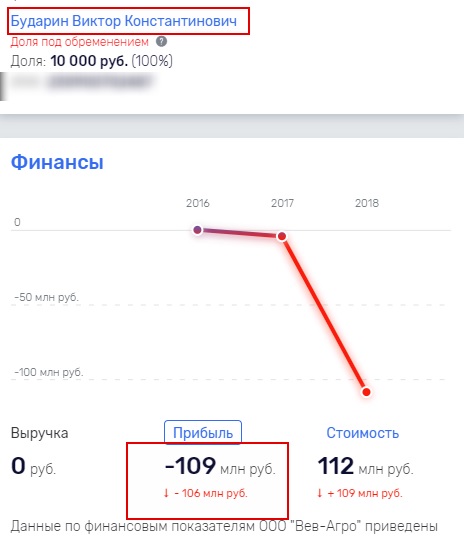Screen dimensions: 464x538
Task: Click the 2018 year label on axis
Action: point(367,203)
